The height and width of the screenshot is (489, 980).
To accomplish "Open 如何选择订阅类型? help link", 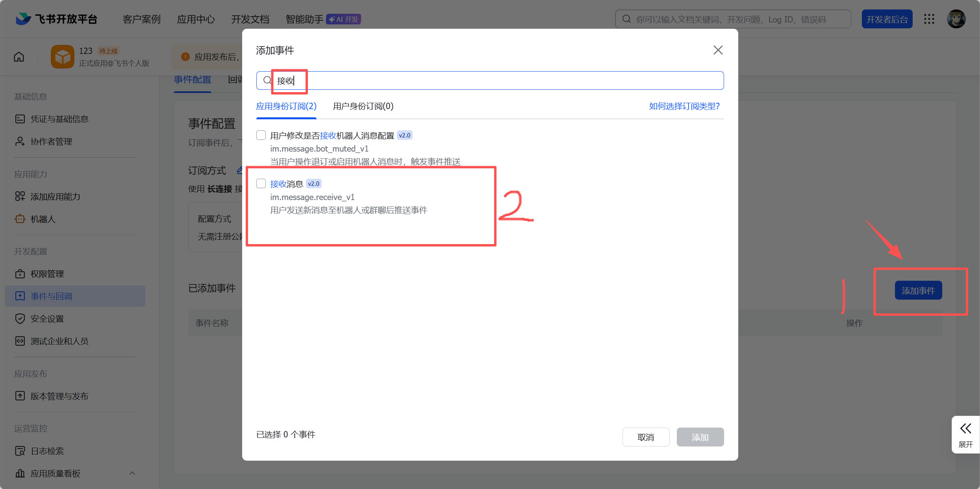I will 684,106.
